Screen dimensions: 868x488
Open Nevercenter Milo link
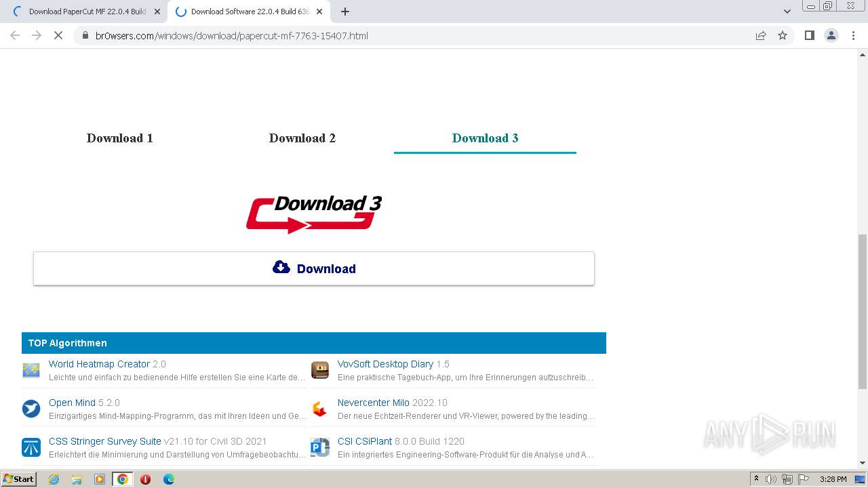pyautogui.click(x=374, y=403)
